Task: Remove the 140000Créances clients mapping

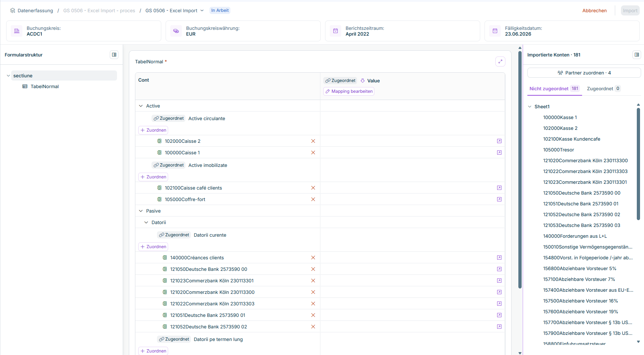Action: click(x=313, y=258)
